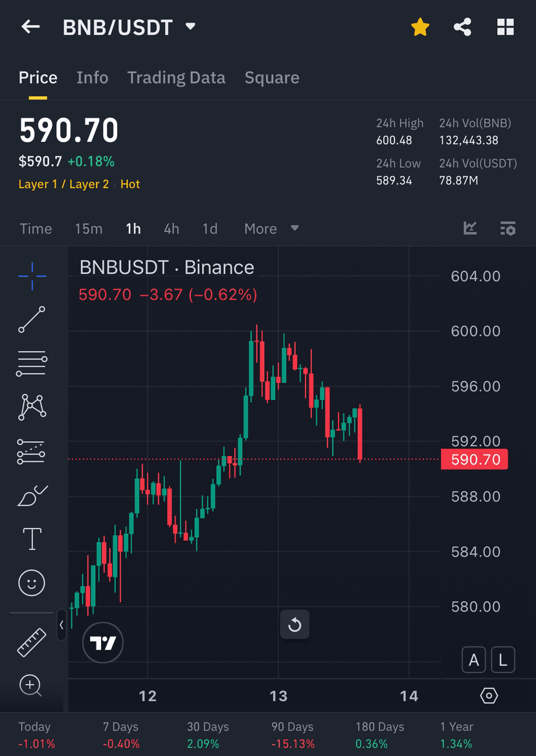Switch to the Price tab
This screenshot has width=536, height=756.
38,78
